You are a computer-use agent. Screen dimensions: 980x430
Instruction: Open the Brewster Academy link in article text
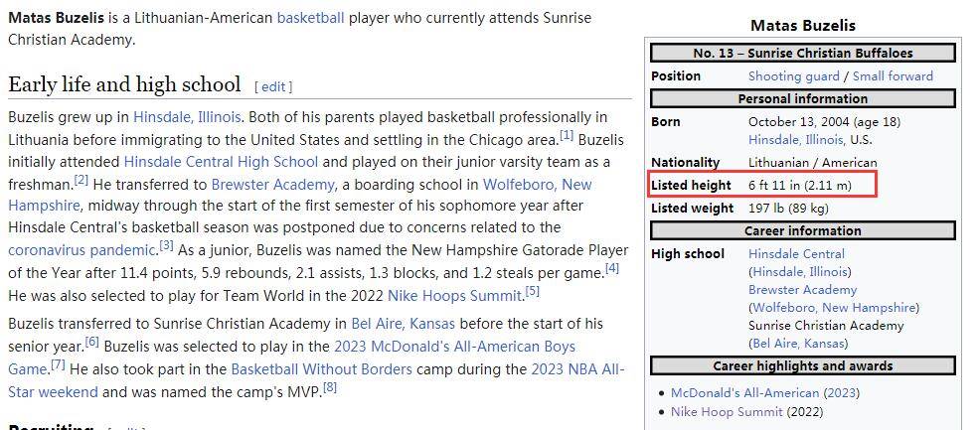point(272,185)
